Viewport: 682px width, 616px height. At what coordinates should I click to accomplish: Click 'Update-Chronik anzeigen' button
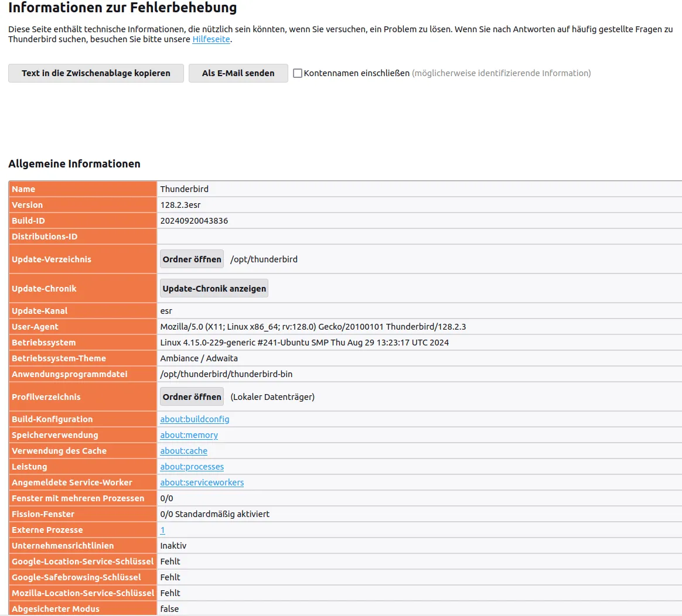click(214, 289)
